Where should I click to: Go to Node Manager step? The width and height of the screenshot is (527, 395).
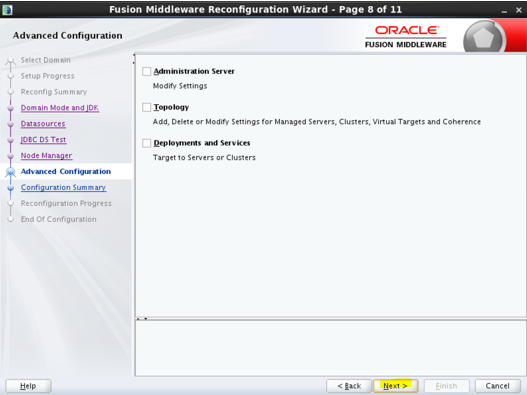coord(46,156)
